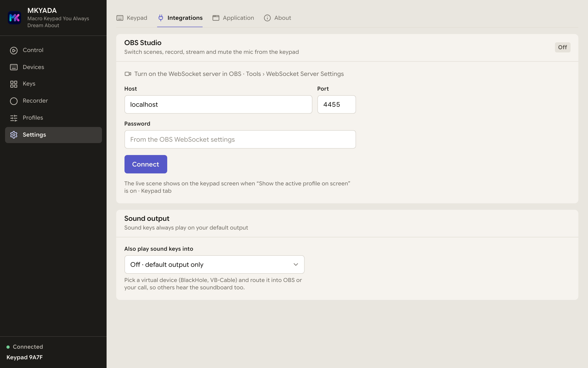Image resolution: width=588 pixels, height=368 pixels.
Task: Focus the OBS Password field
Action: click(x=240, y=139)
